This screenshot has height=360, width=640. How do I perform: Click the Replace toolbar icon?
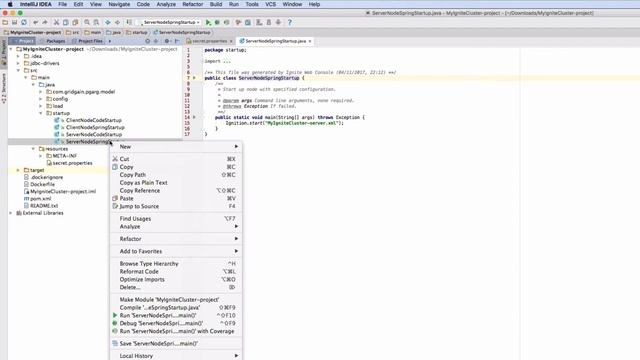pos(96,22)
